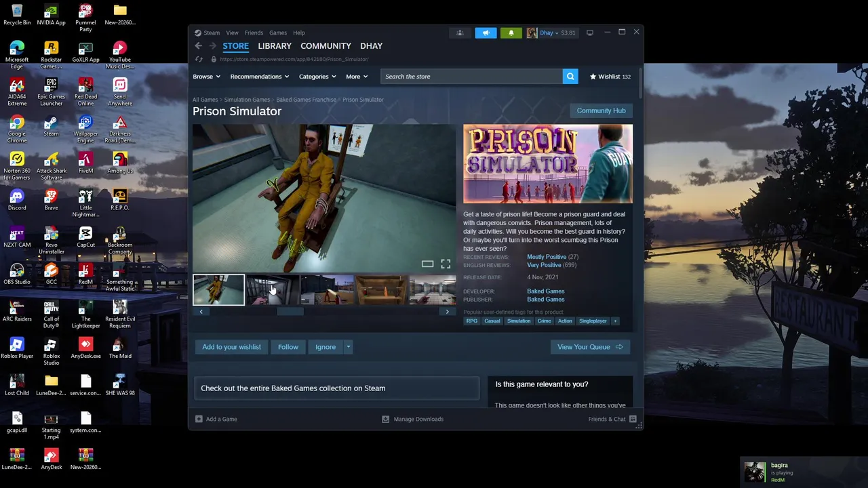Open Among Us desktop shortcut
The image size is (868, 488).
(120, 163)
